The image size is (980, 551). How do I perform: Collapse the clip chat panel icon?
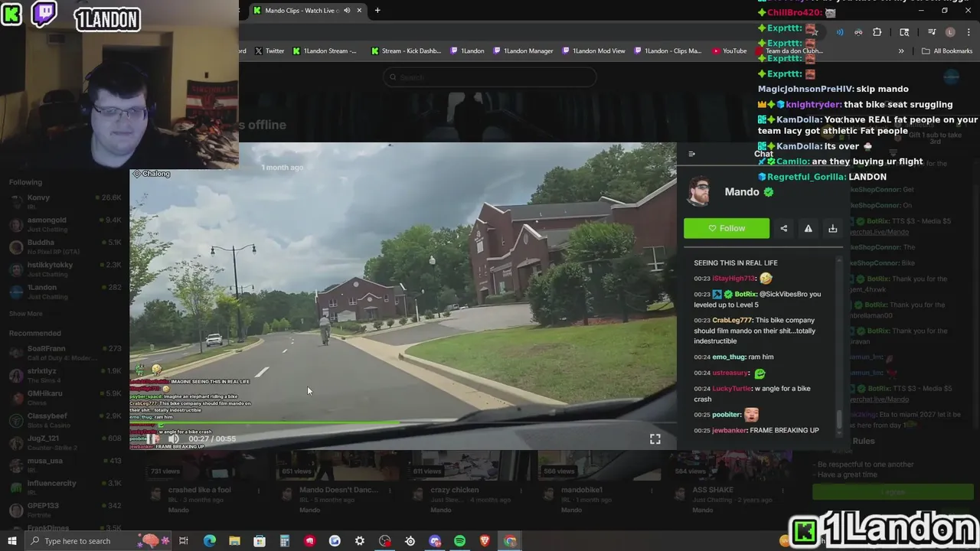pos(692,154)
